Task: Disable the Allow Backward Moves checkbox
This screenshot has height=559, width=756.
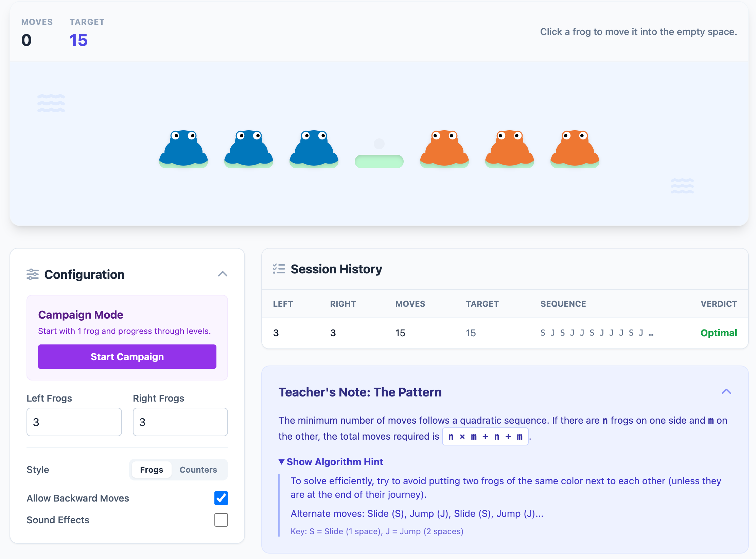Action: click(221, 498)
